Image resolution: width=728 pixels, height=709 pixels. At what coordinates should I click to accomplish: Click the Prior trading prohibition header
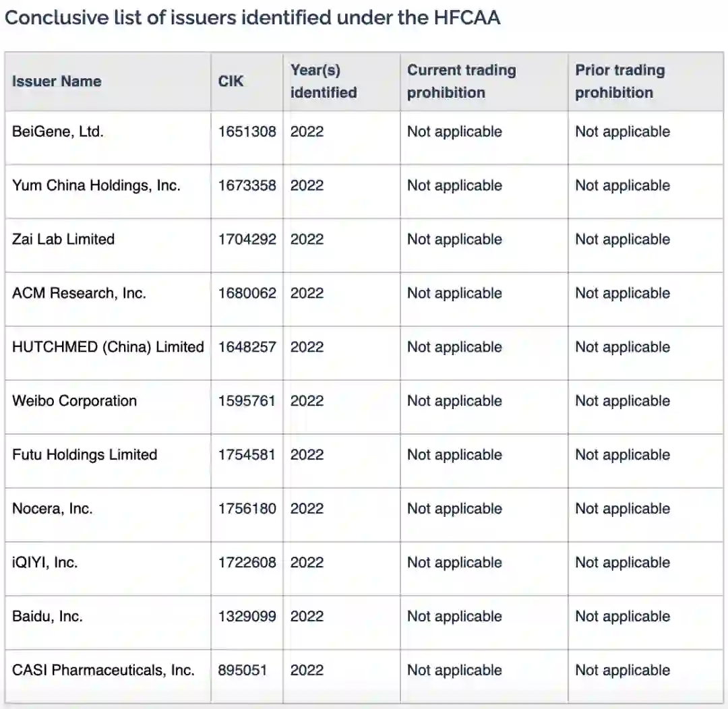(619, 82)
